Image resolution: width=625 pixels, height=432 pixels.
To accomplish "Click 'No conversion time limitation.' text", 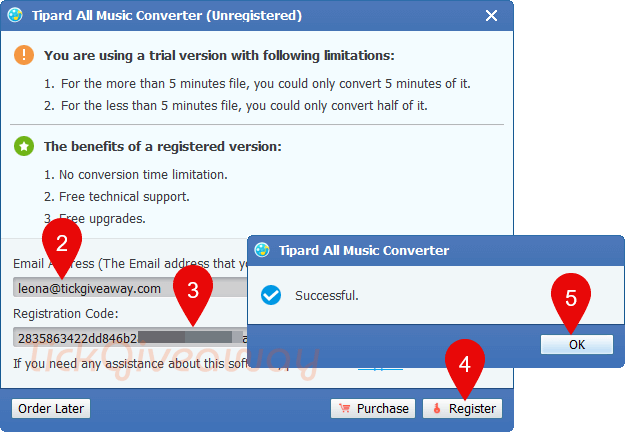I will pos(136,175).
